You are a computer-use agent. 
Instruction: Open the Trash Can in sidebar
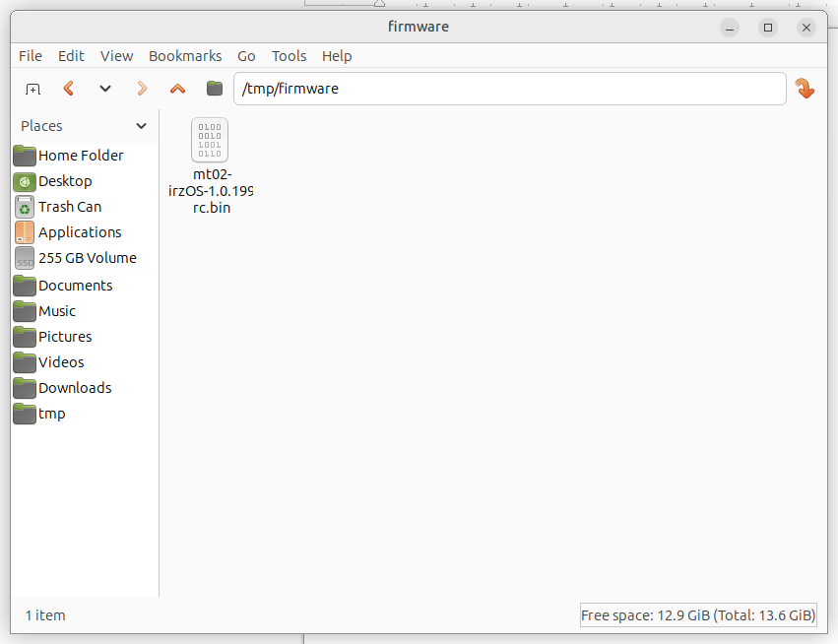(69, 207)
